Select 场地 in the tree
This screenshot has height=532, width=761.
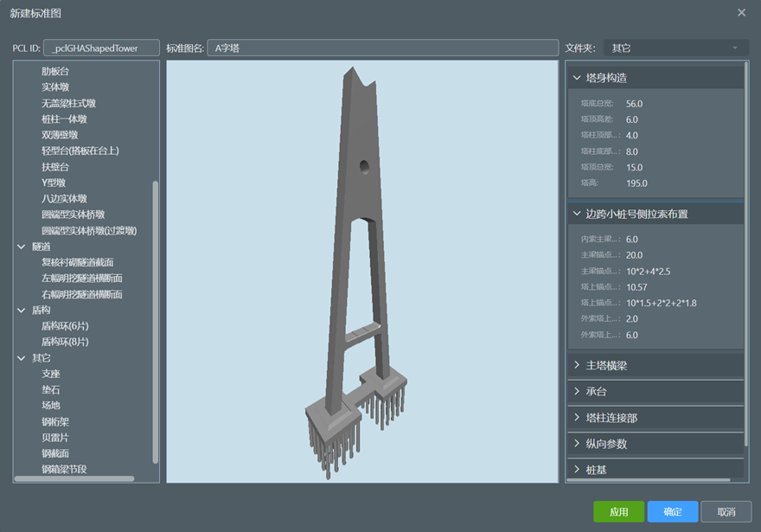pos(51,406)
